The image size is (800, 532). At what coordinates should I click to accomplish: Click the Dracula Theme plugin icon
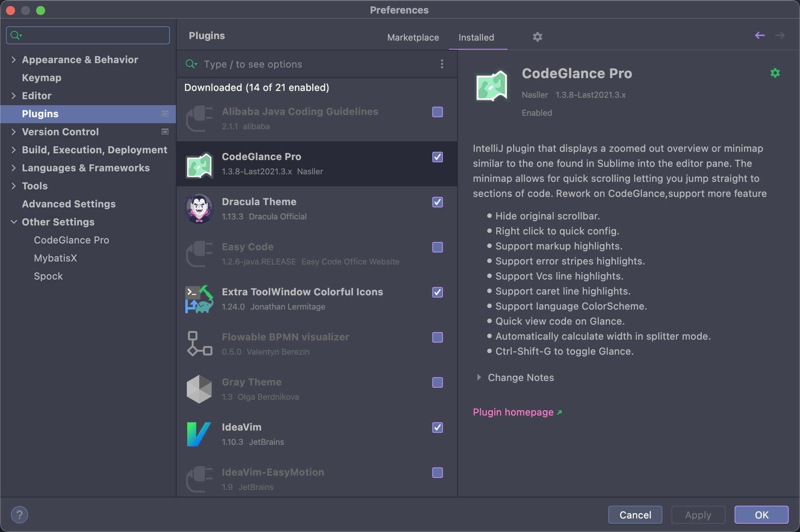200,209
